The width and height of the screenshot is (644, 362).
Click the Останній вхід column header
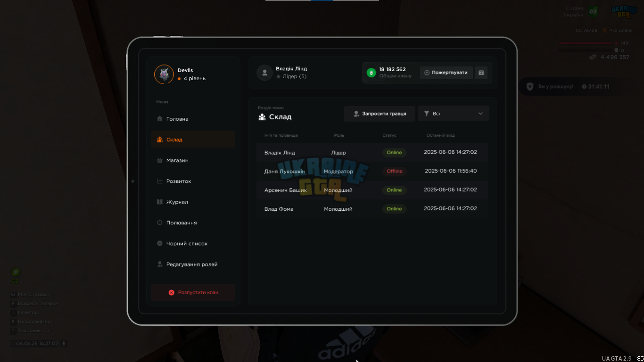click(440, 135)
